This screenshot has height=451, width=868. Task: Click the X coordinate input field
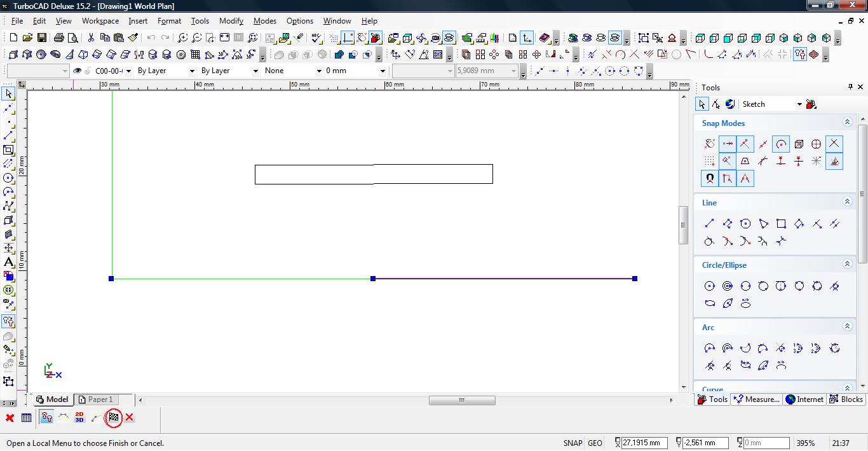[644, 443]
